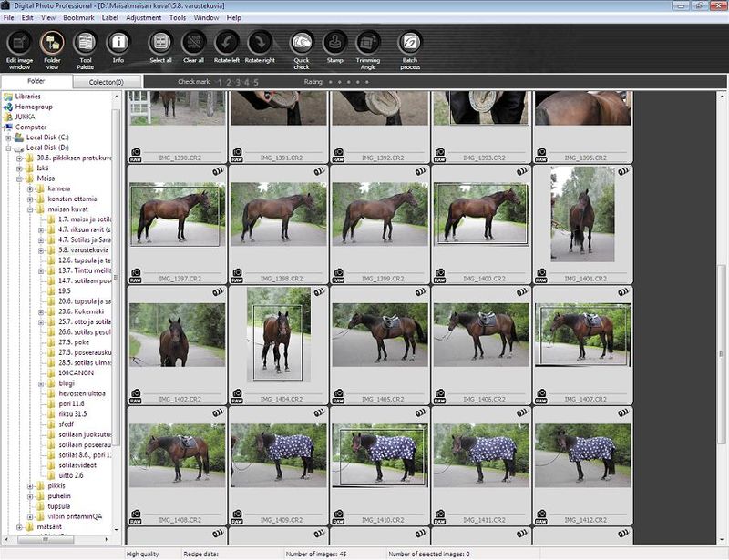The height and width of the screenshot is (560, 729).
Task: Expand the 23.6. Kokemäki folder node
Action: coord(41,311)
